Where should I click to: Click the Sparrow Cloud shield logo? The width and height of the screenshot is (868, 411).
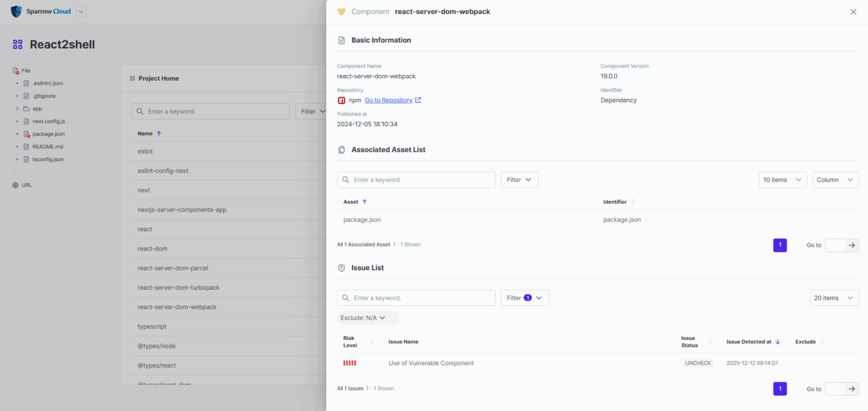pyautogui.click(x=16, y=11)
